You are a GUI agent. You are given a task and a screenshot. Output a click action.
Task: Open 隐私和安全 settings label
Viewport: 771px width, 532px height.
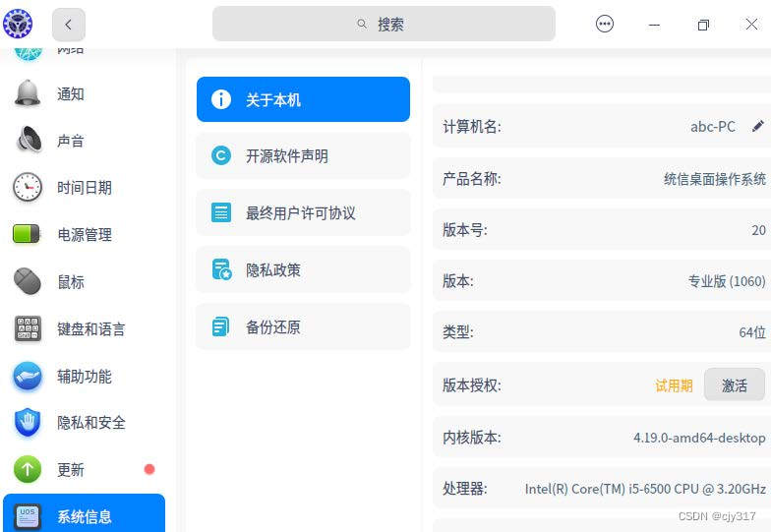click(90, 423)
